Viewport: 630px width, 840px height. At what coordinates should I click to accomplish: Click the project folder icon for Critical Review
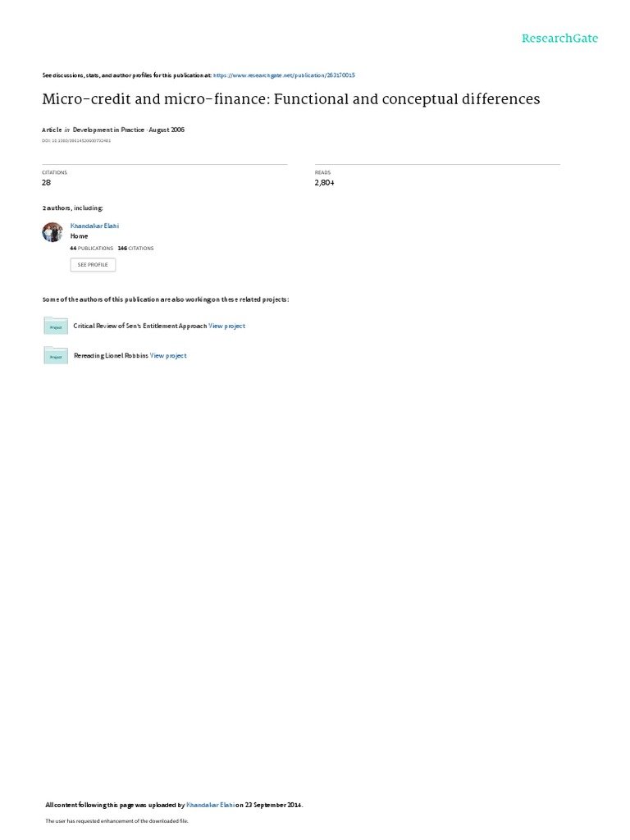pyautogui.click(x=56, y=326)
